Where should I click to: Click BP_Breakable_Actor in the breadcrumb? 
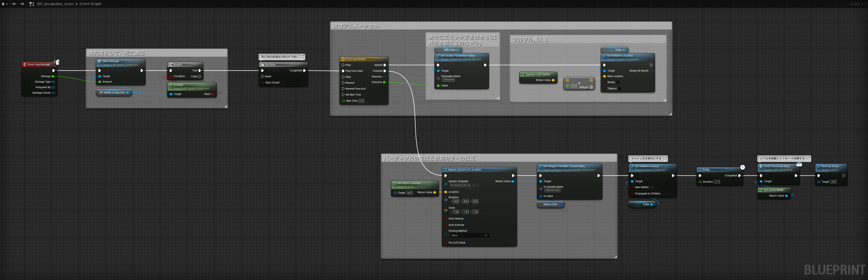(55, 4)
